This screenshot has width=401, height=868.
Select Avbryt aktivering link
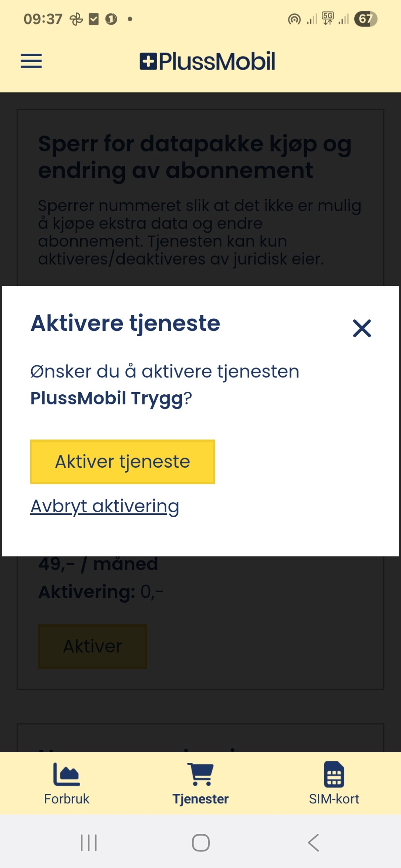(x=105, y=506)
